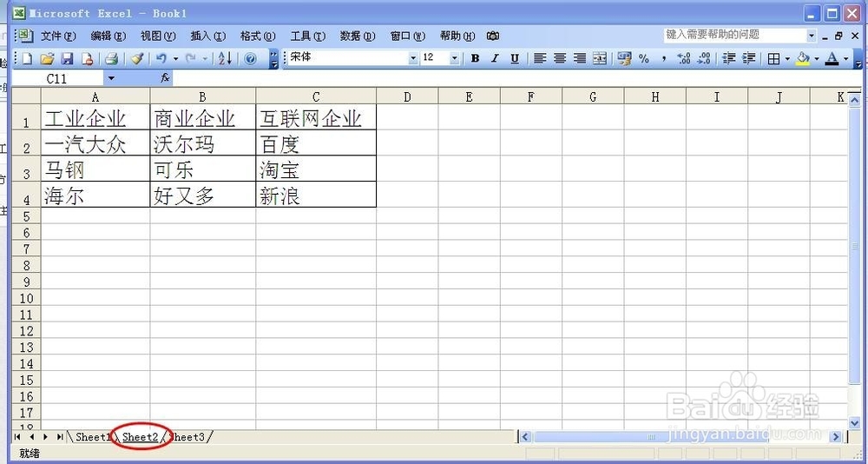This screenshot has height=464, width=868.
Task: Open the font size dropdown showing 12
Action: [x=455, y=58]
